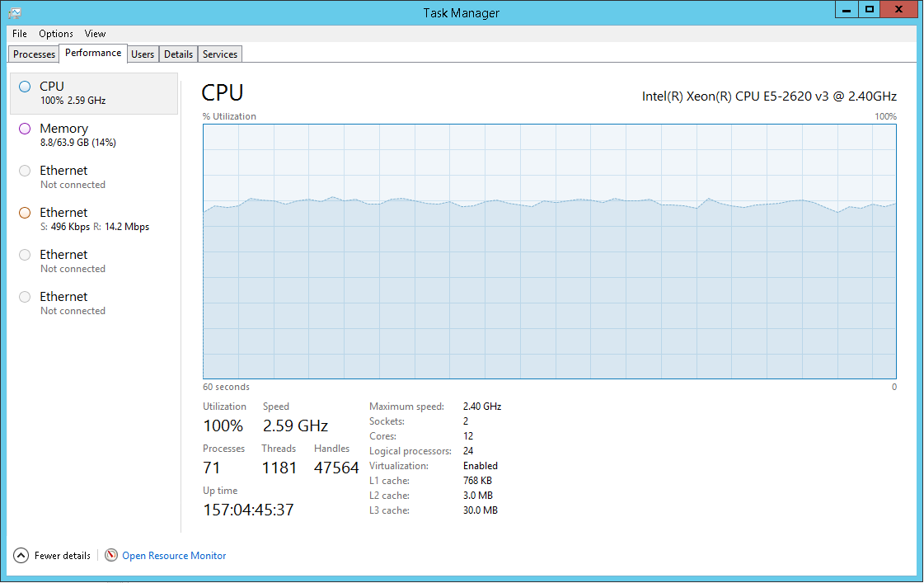Viewport: 924px width, 583px height.
Task: Switch to the Users tab
Action: pyautogui.click(x=143, y=54)
